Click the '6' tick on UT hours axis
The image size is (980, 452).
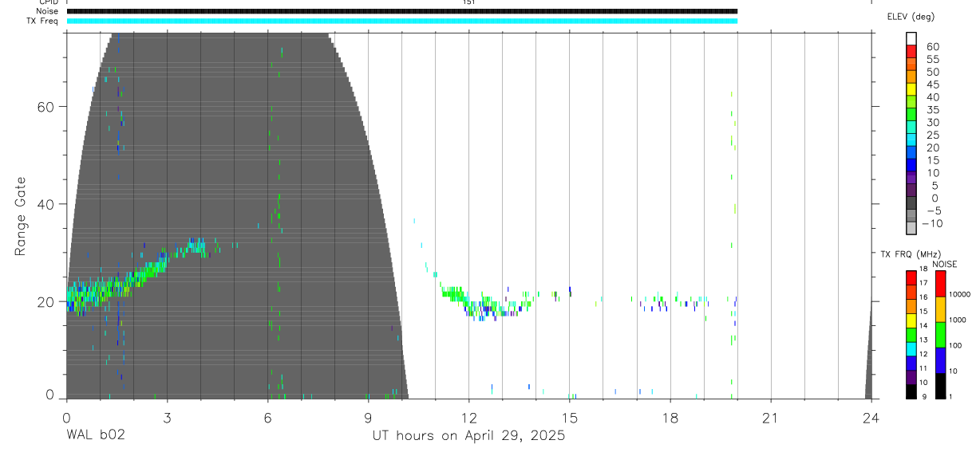pos(267,418)
